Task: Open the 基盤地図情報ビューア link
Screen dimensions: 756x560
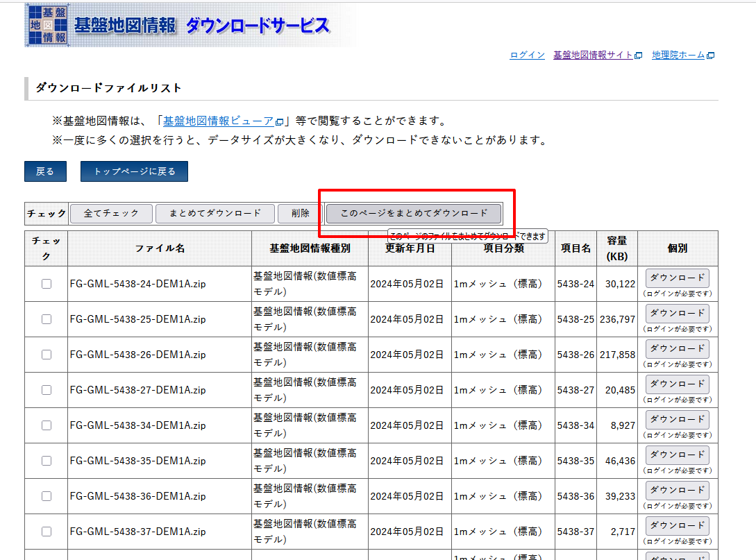Action: [x=218, y=121]
